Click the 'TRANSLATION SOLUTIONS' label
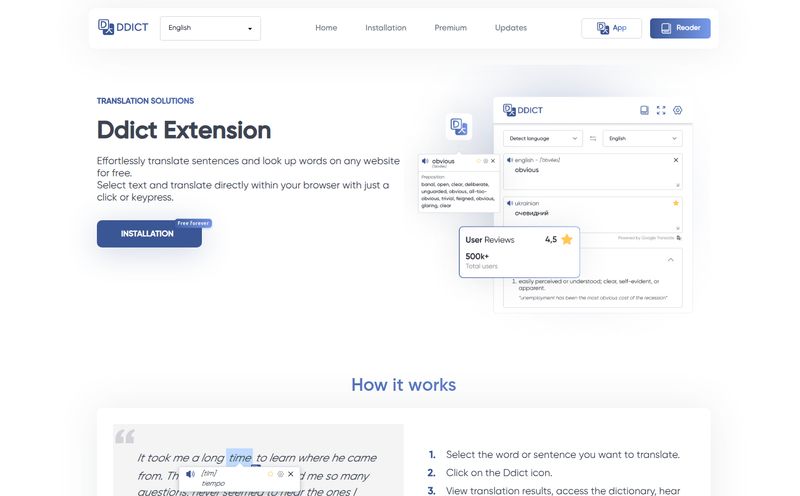The width and height of the screenshot is (800, 496). (145, 101)
